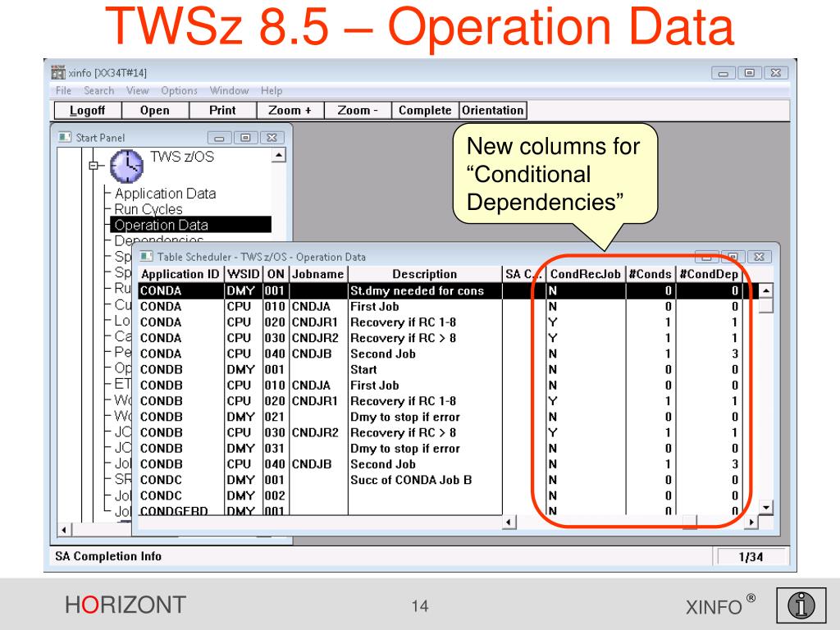840x630 pixels.
Task: Open the Search menu
Action: (99, 90)
